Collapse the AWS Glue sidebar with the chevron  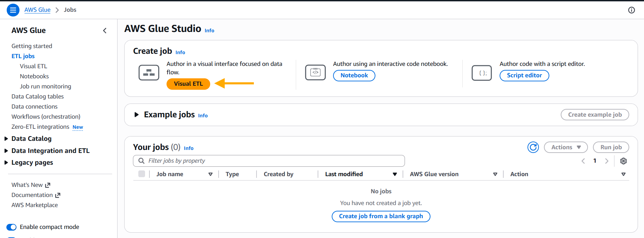(105, 31)
